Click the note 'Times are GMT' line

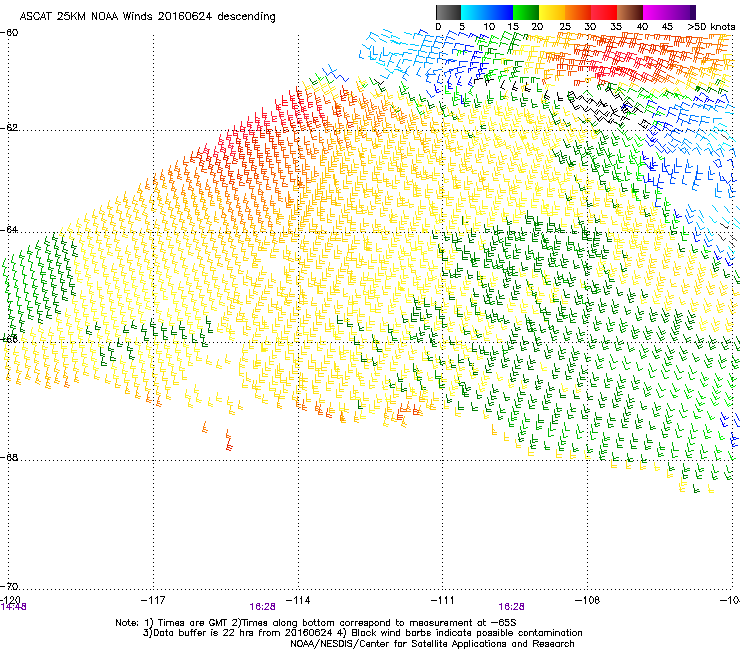coord(316,623)
